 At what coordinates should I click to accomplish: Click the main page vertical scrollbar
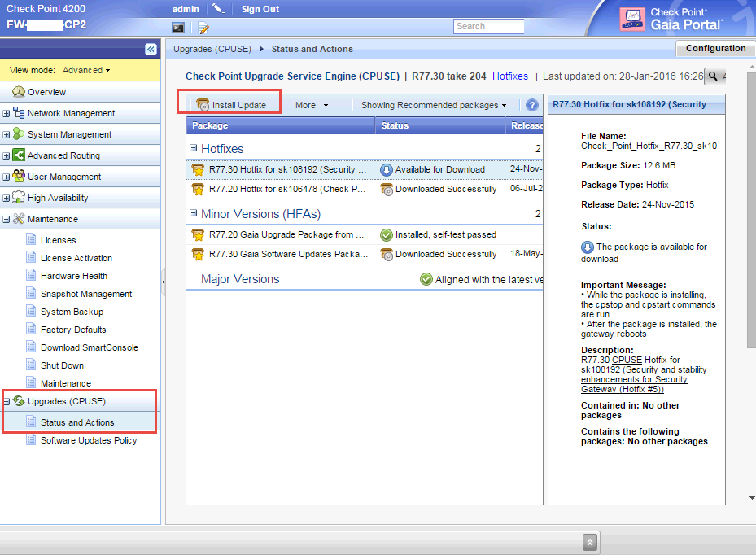[x=751, y=210]
